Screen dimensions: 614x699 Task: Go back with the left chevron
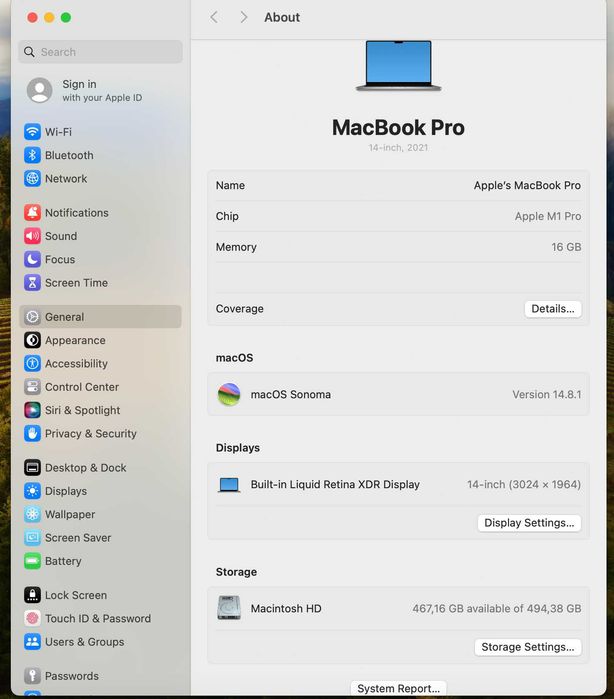[214, 17]
